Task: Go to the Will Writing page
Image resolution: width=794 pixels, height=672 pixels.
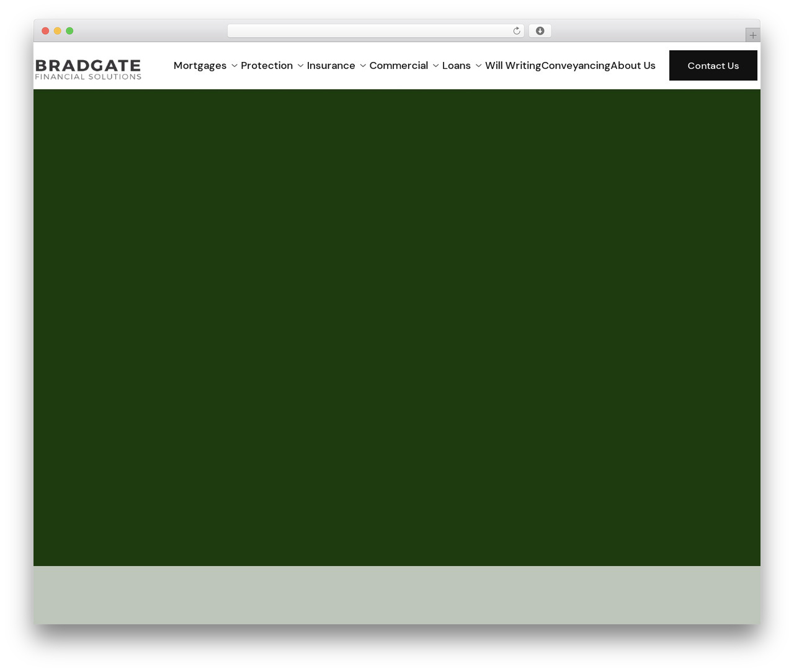Action: 513,66
